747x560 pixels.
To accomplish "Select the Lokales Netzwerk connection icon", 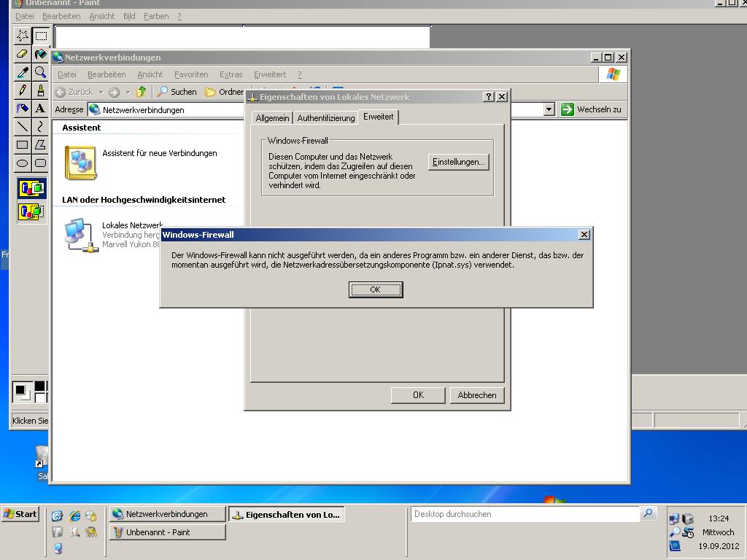I will coord(81,236).
